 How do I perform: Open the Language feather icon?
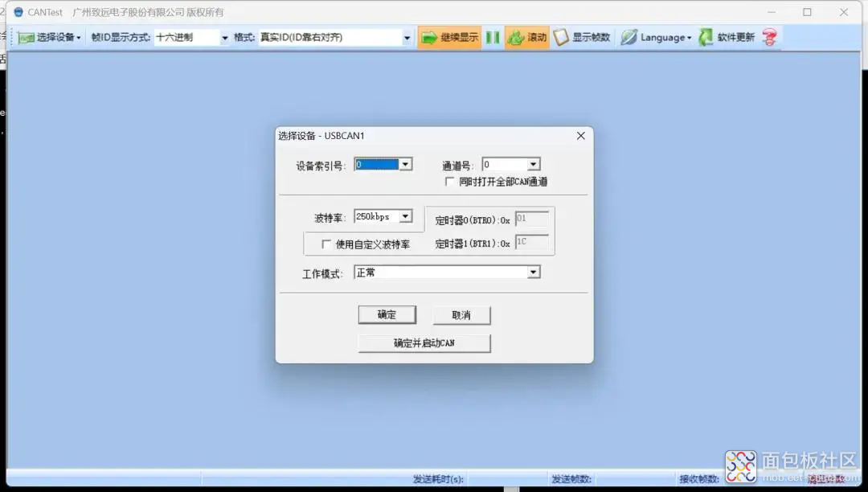628,37
